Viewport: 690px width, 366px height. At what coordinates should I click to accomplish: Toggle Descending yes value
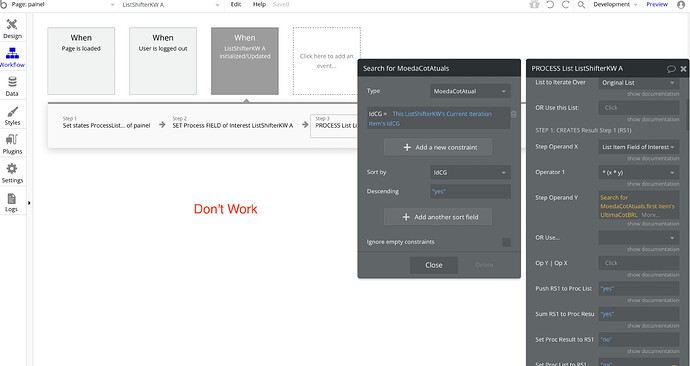tap(470, 191)
